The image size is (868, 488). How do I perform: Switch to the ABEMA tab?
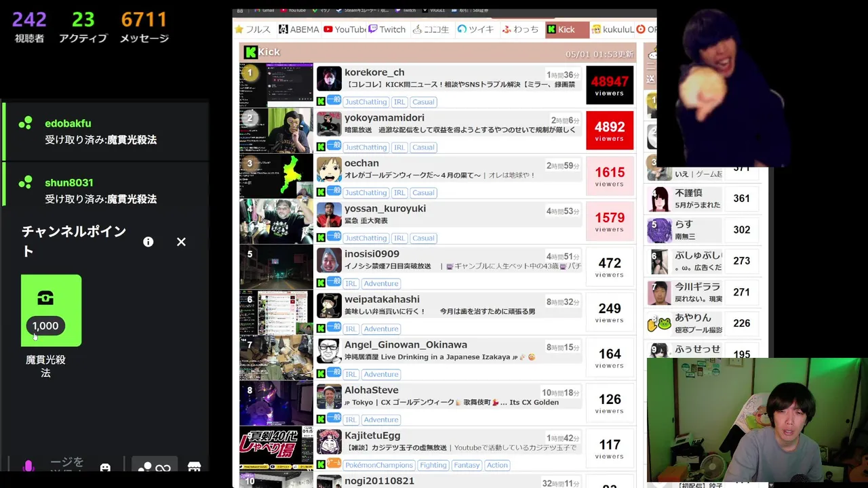pyautogui.click(x=298, y=29)
